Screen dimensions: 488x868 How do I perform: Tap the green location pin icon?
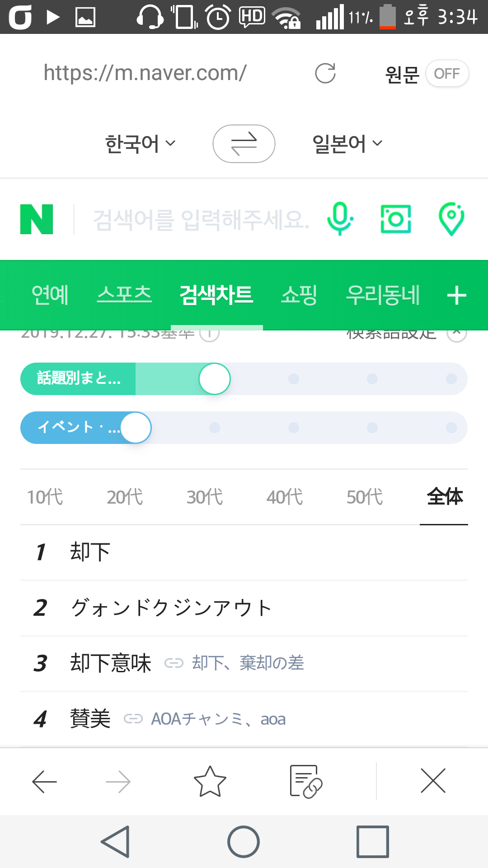coord(451,219)
